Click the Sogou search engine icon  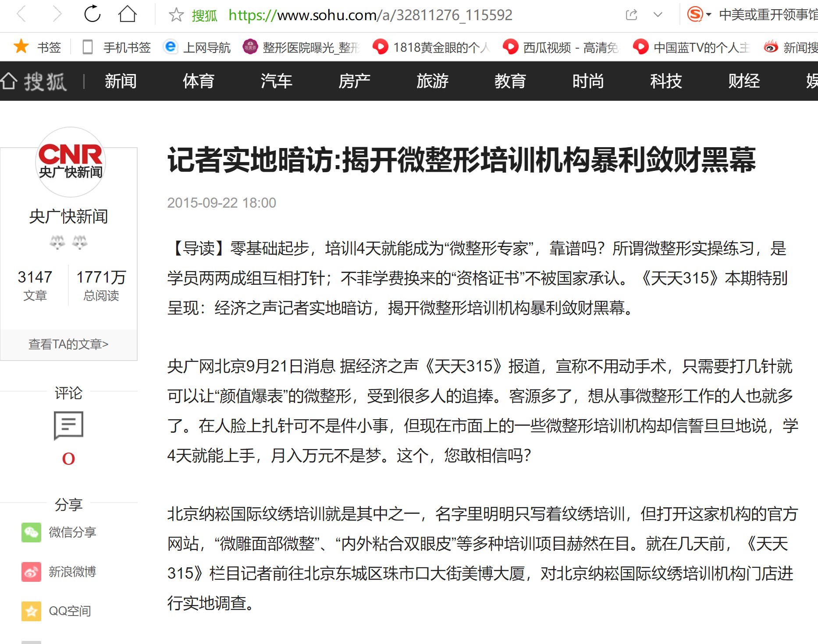coord(695,14)
